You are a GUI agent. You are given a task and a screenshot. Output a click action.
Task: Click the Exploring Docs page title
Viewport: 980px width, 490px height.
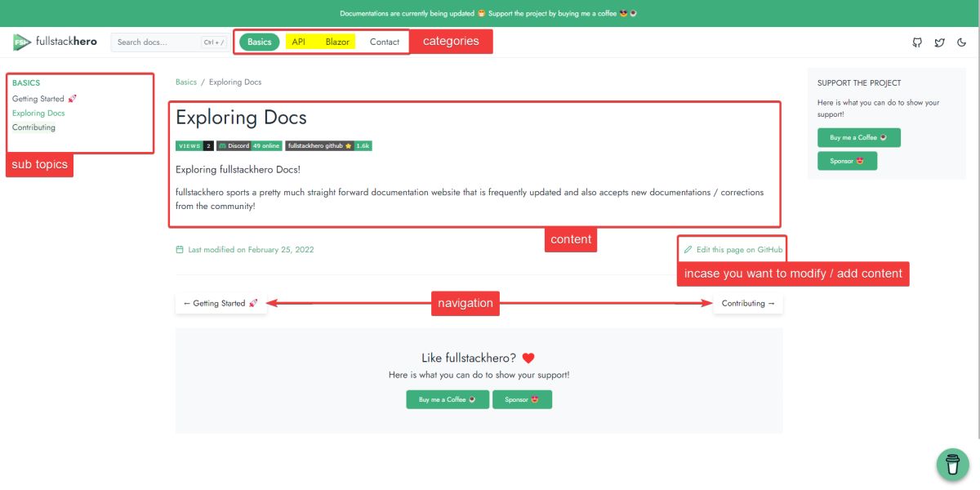point(241,118)
